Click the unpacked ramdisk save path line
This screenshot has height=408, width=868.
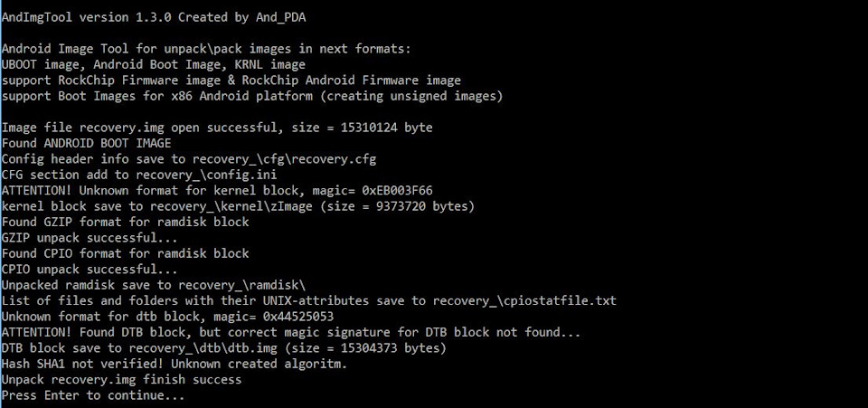click(154, 285)
